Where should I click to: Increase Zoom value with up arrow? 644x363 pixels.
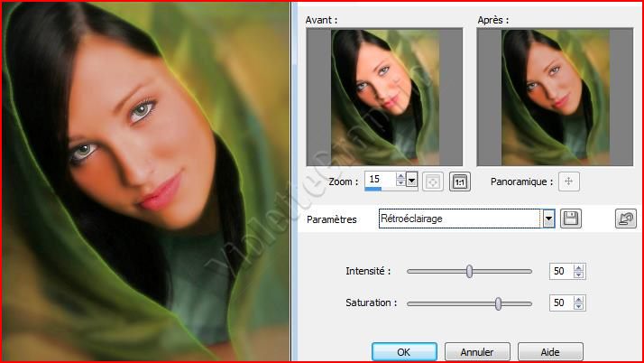click(x=401, y=177)
